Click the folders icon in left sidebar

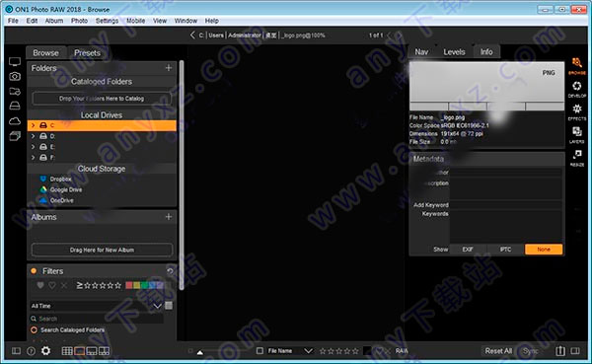click(15, 92)
